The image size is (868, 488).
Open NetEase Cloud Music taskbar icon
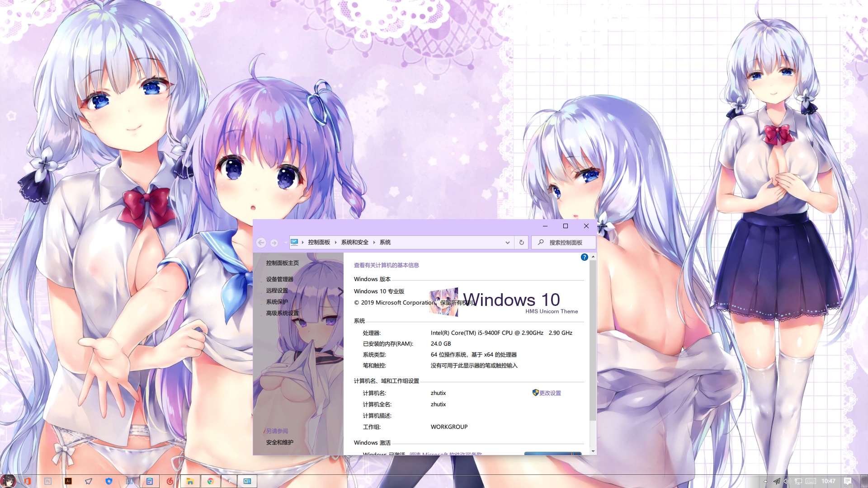(170, 481)
